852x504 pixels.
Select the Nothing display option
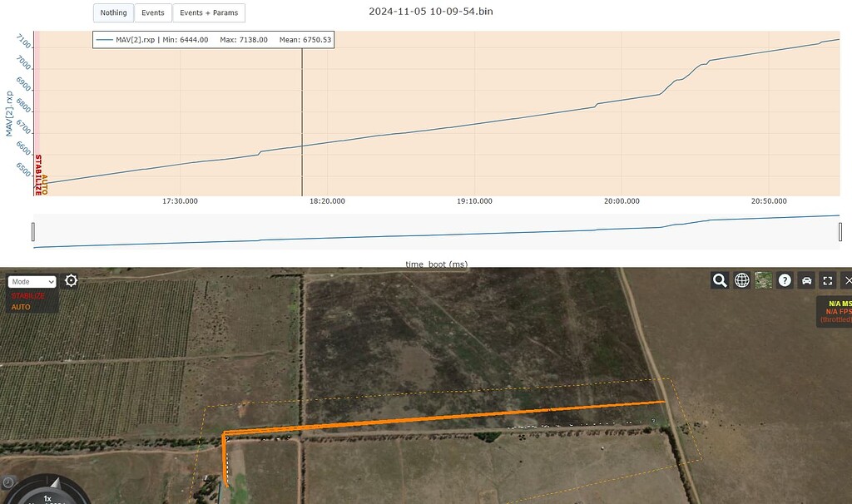(x=113, y=12)
